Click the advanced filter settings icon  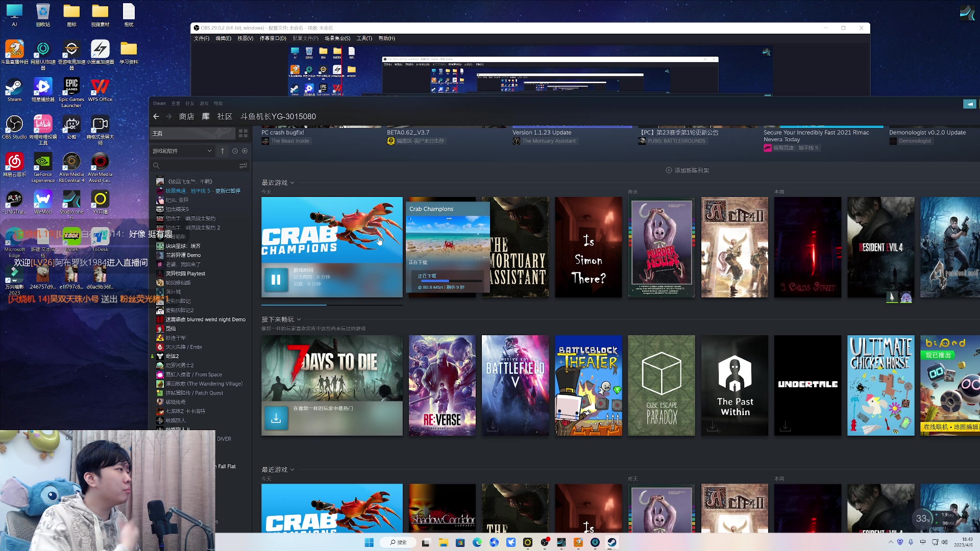243,166
